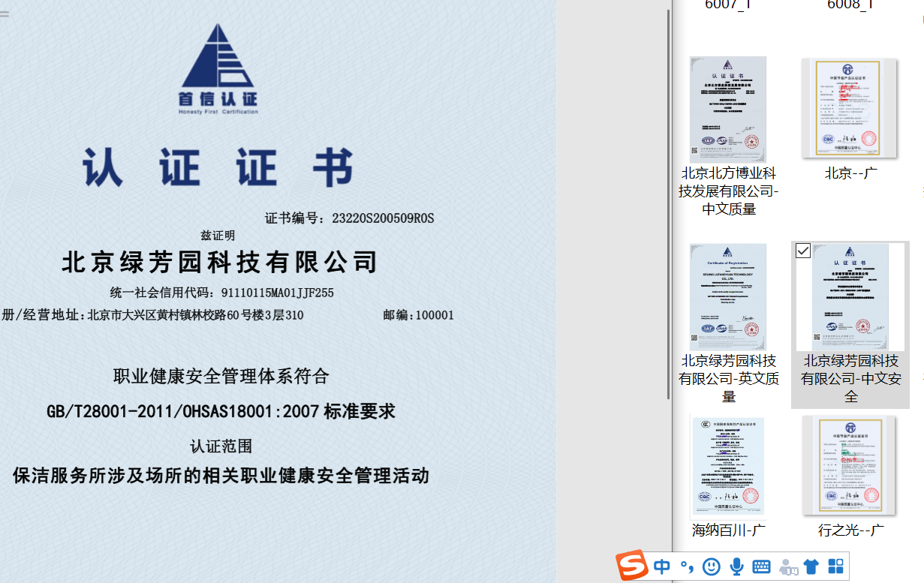Image resolution: width=924 pixels, height=583 pixels.
Task: Open Sogou soft keyboard icon
Action: click(761, 566)
